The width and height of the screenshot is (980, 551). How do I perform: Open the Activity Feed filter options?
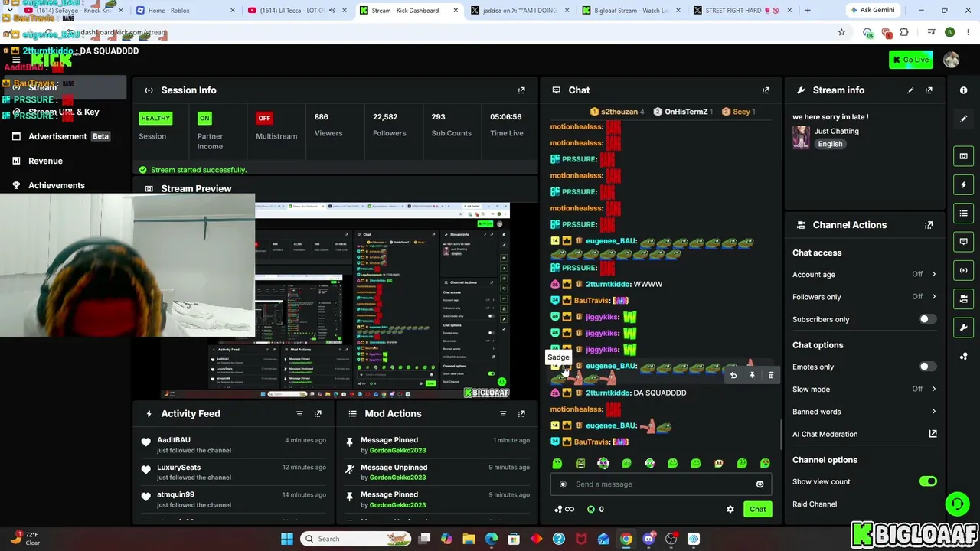coord(299,414)
